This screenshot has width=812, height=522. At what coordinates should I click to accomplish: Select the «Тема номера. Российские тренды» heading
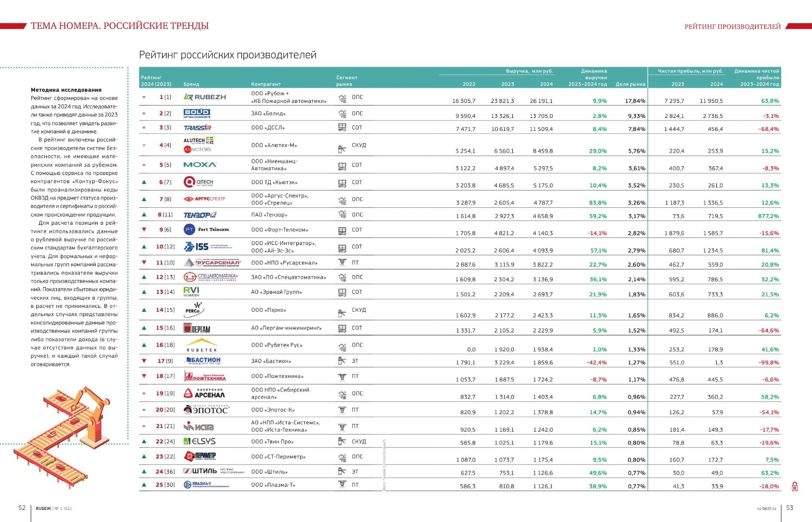coord(120,26)
